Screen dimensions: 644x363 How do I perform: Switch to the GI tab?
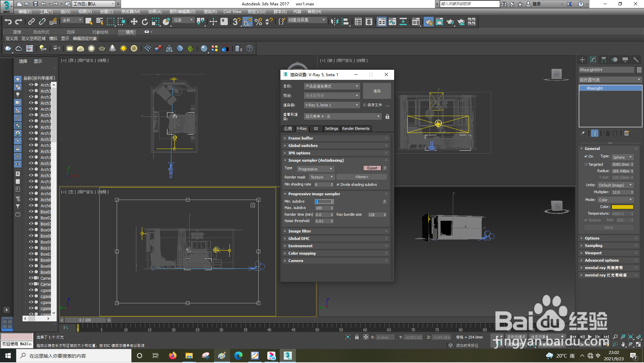tap(316, 129)
